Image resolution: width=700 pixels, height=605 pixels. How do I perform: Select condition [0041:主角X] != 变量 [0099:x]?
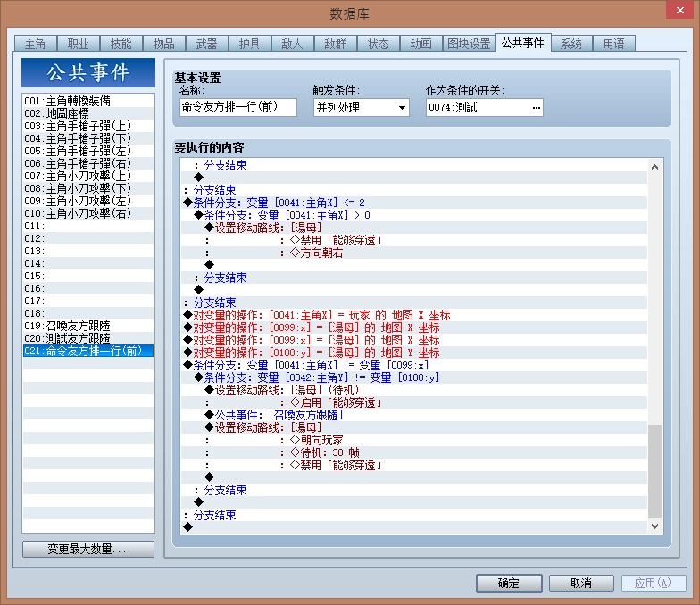414,365
